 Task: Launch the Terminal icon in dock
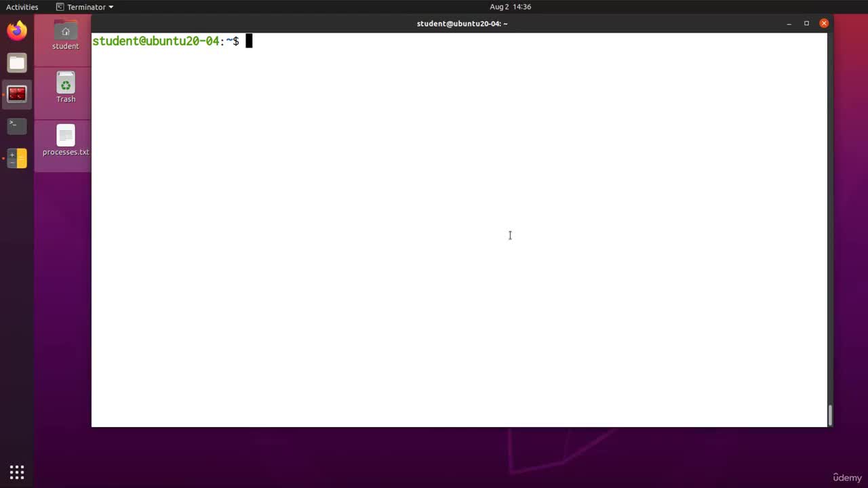[17, 125]
